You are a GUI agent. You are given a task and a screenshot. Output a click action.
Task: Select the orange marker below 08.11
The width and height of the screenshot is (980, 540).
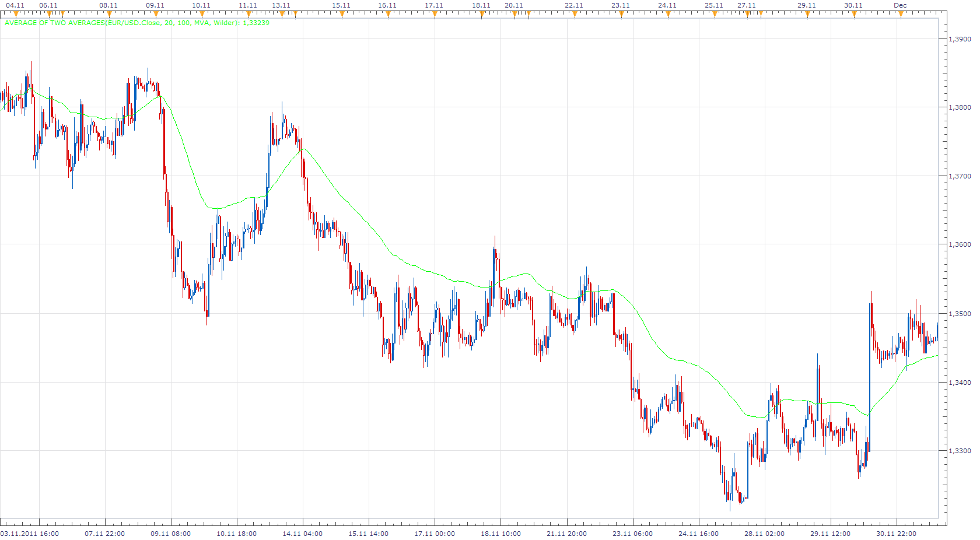point(109,14)
